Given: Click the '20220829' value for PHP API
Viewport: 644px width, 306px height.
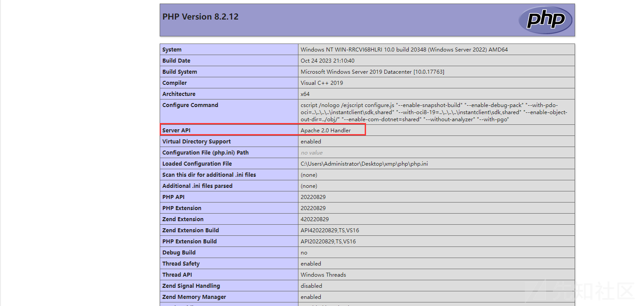Looking at the screenshot, I should click(x=313, y=197).
